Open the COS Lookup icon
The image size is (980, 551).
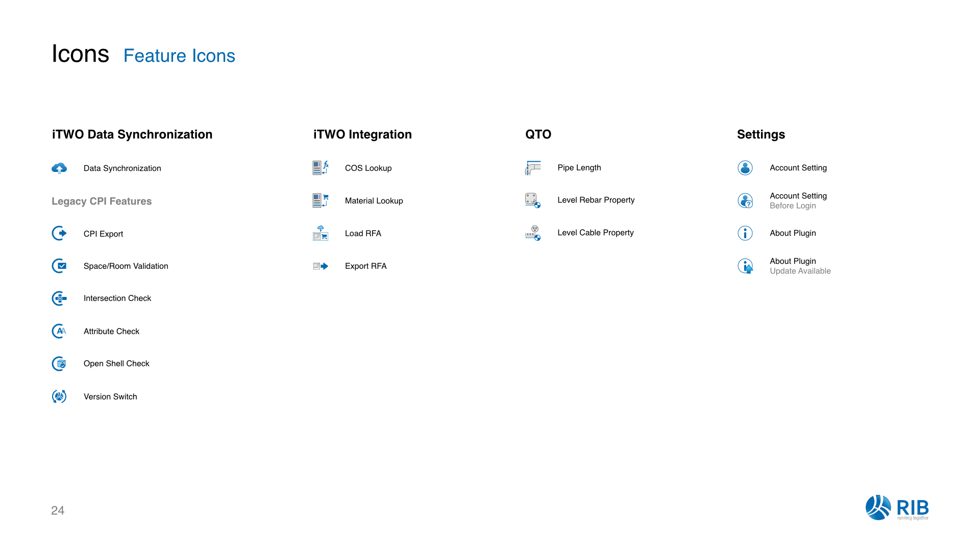(x=321, y=168)
